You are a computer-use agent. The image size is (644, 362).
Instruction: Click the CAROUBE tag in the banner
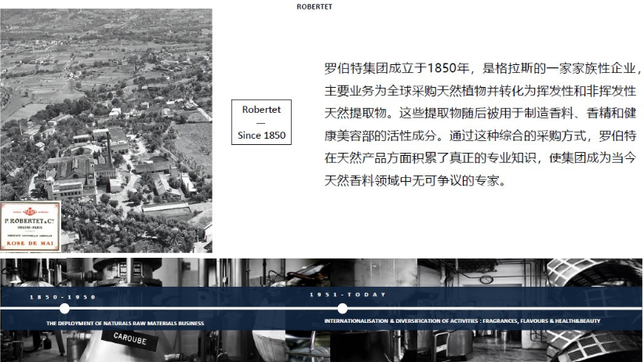tap(129, 339)
